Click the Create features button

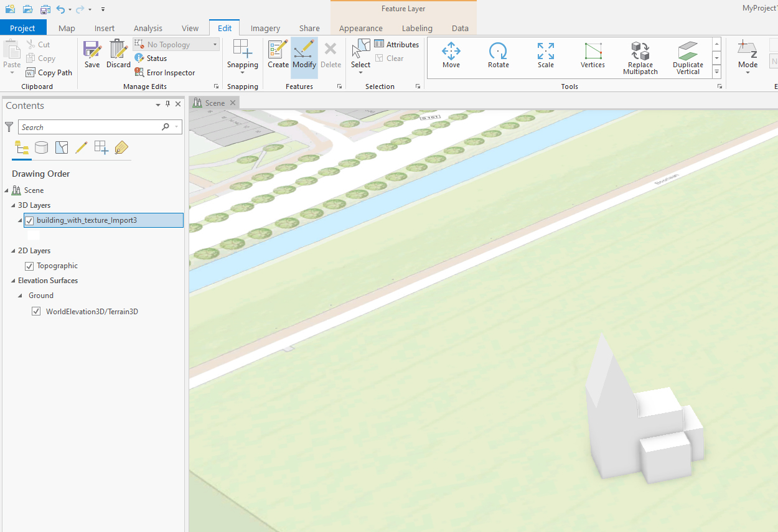coord(278,55)
